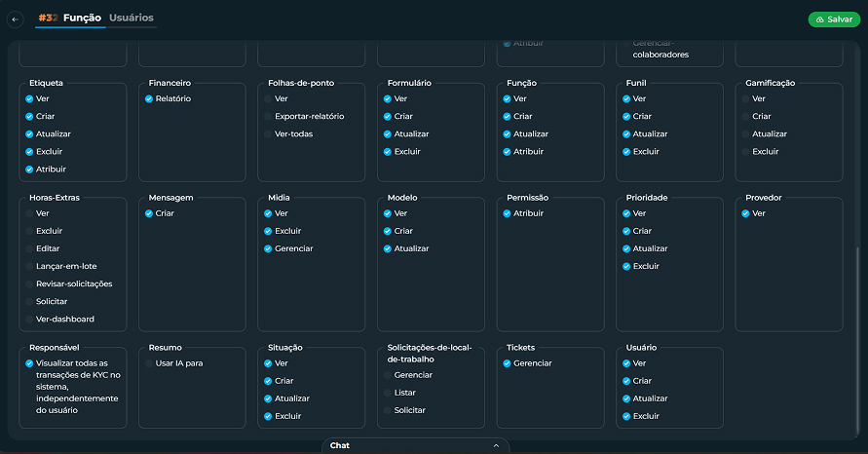Uncheck Ver under Formulário
The height and width of the screenshot is (454, 868).
pos(388,99)
